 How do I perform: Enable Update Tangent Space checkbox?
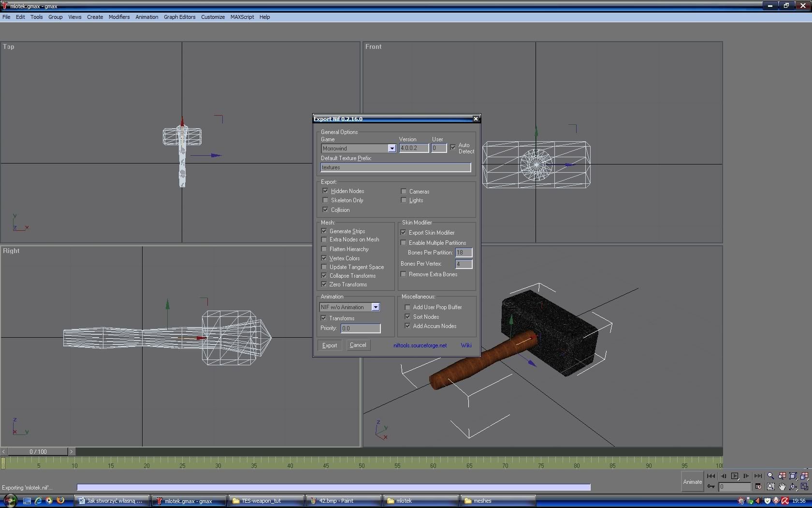[x=324, y=267]
